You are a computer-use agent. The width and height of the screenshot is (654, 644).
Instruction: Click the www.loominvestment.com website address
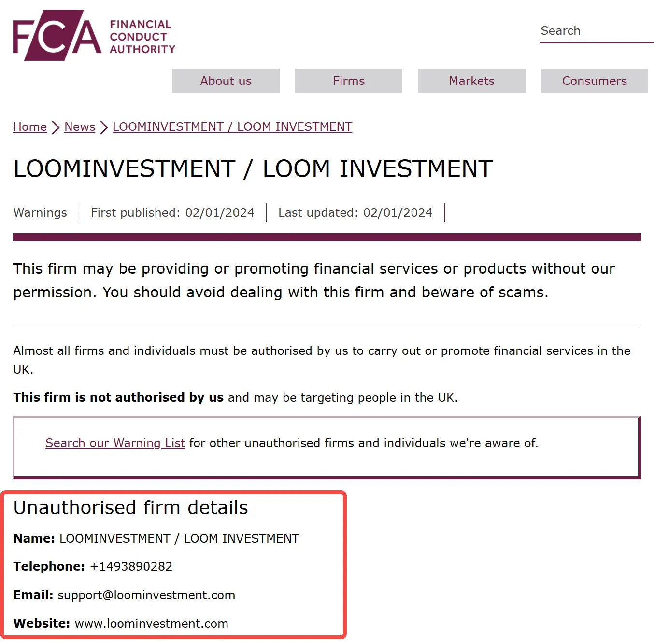(152, 624)
